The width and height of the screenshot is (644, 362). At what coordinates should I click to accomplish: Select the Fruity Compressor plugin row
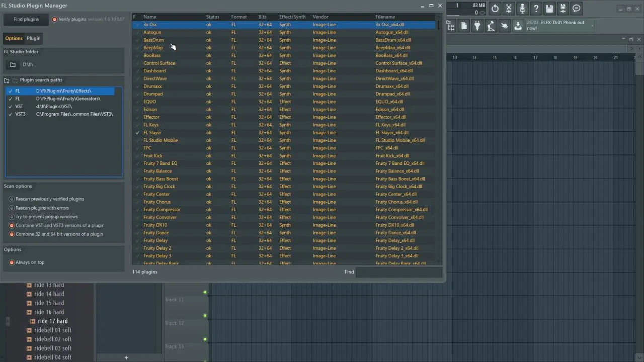click(285, 210)
